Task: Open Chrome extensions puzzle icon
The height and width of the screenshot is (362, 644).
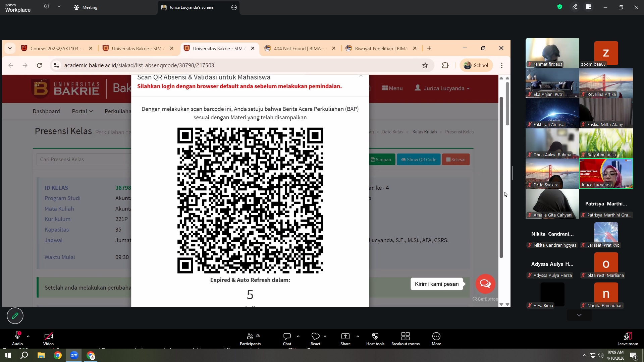Action: (x=445, y=65)
